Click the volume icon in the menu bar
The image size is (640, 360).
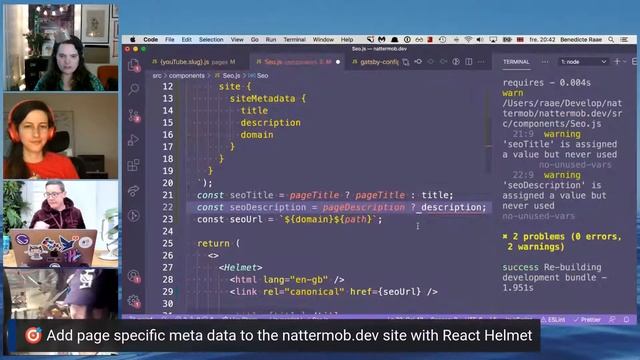480,40
